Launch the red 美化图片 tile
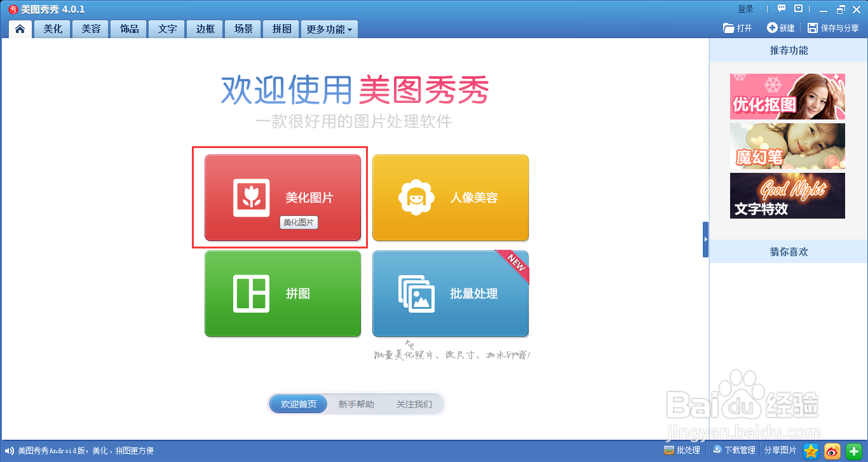The width and height of the screenshot is (868, 462). [x=283, y=198]
